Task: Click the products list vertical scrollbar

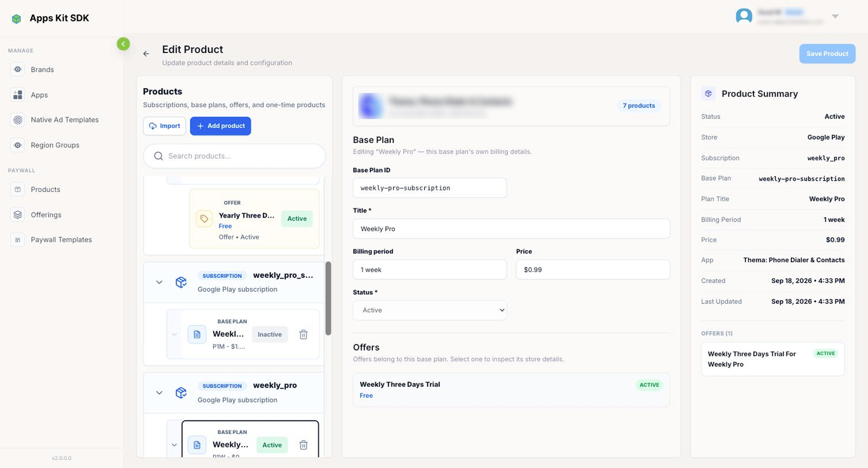Action: tap(328, 298)
